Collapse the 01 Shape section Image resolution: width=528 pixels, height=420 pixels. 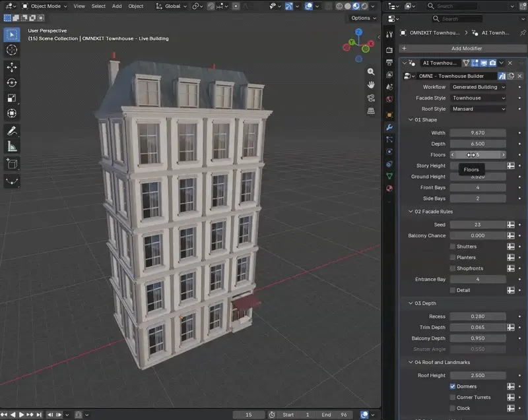(411, 120)
